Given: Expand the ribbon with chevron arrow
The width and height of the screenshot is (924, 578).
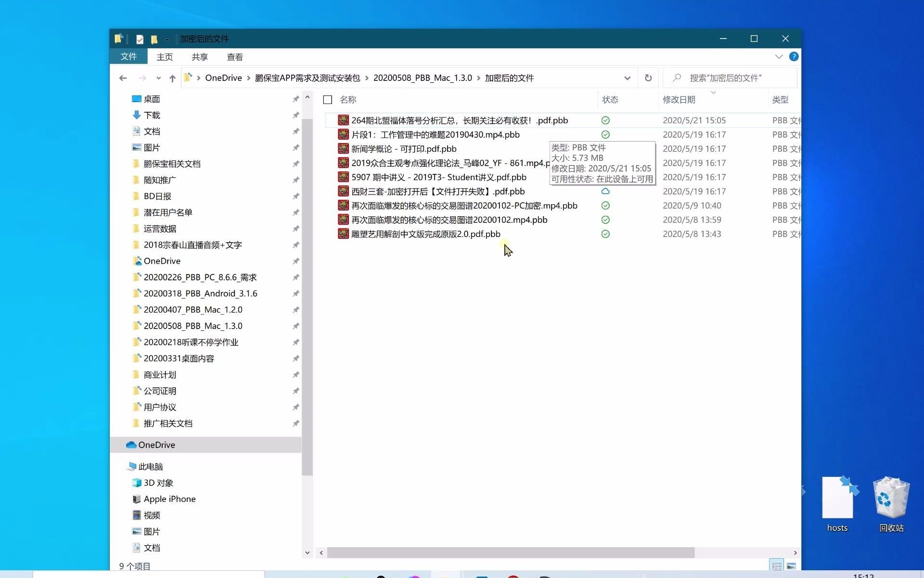Looking at the screenshot, I should click(779, 57).
